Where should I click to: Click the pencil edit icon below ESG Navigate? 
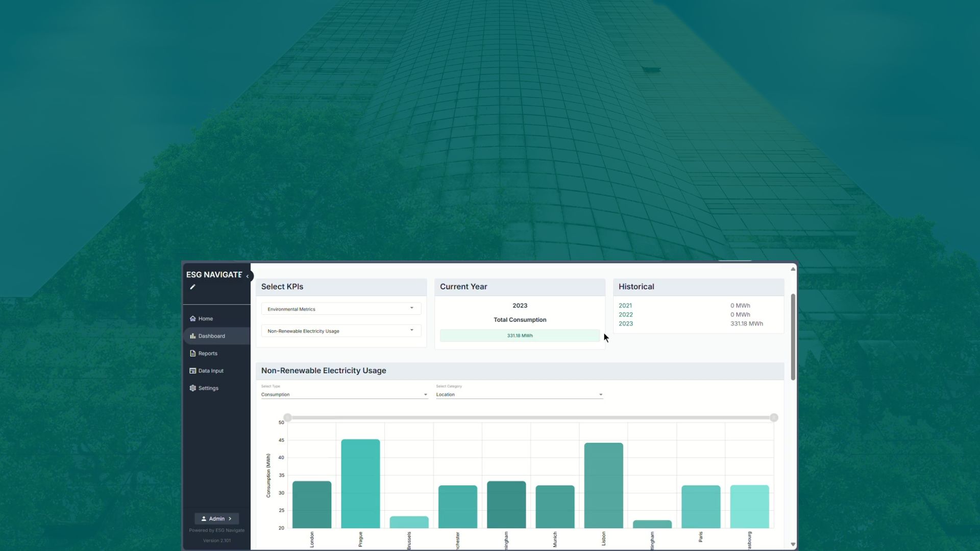192,287
